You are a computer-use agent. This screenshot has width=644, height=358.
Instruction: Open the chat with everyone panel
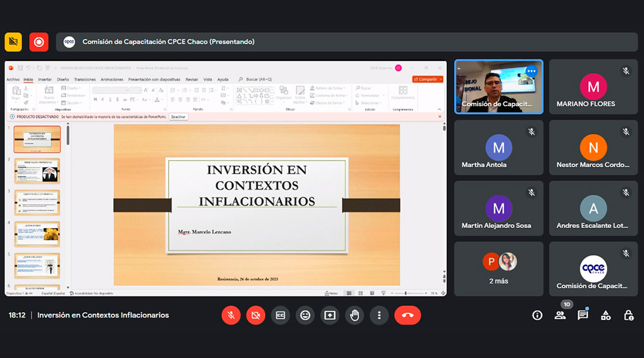pyautogui.click(x=583, y=315)
